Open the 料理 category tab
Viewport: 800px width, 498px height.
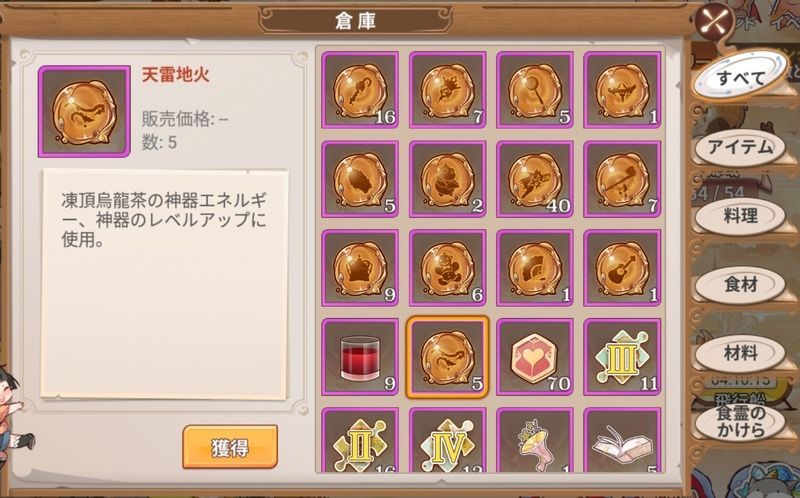tap(740, 216)
